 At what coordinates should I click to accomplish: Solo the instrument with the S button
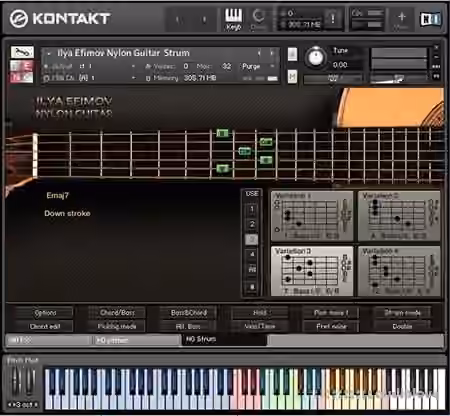(292, 54)
